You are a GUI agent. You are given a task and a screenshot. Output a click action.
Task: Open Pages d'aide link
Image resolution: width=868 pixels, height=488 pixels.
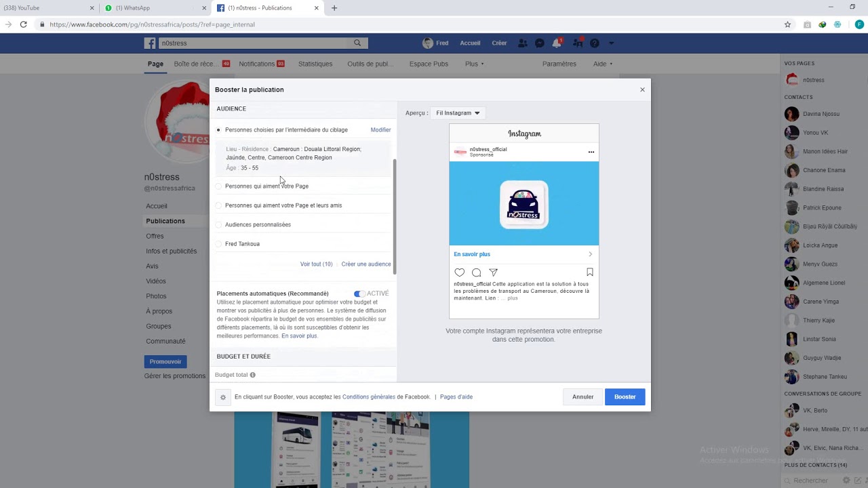pos(456,397)
